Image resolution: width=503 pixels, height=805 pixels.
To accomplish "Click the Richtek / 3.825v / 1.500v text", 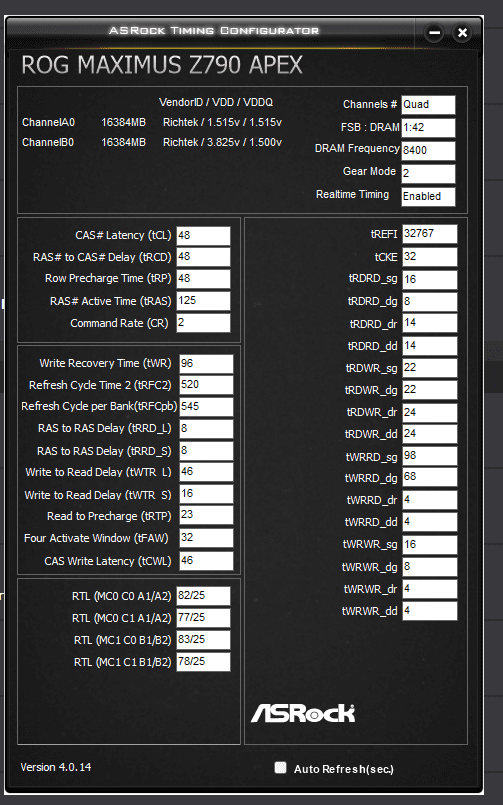I will pos(222,142).
